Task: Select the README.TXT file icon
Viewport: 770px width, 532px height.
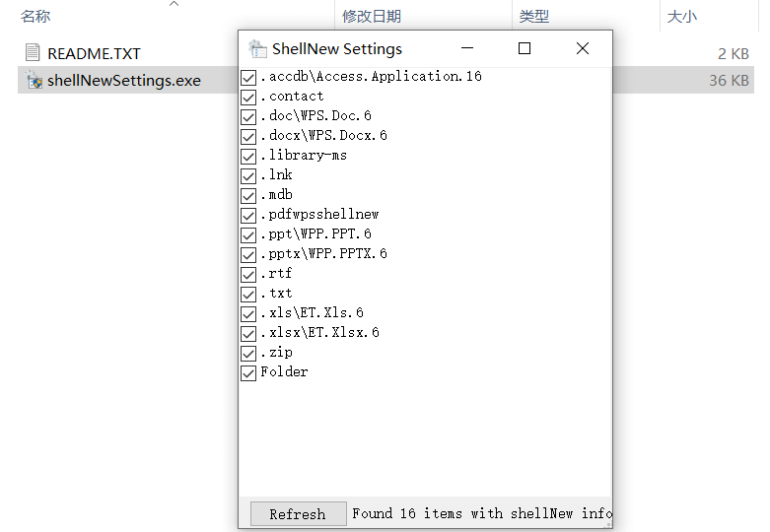Action: 33,52
